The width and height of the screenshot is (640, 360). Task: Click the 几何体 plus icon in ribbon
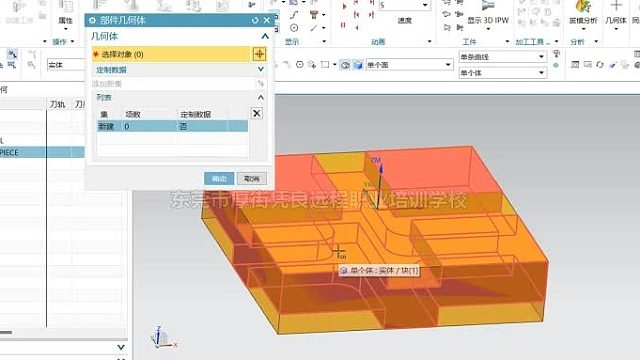[x=616, y=6]
